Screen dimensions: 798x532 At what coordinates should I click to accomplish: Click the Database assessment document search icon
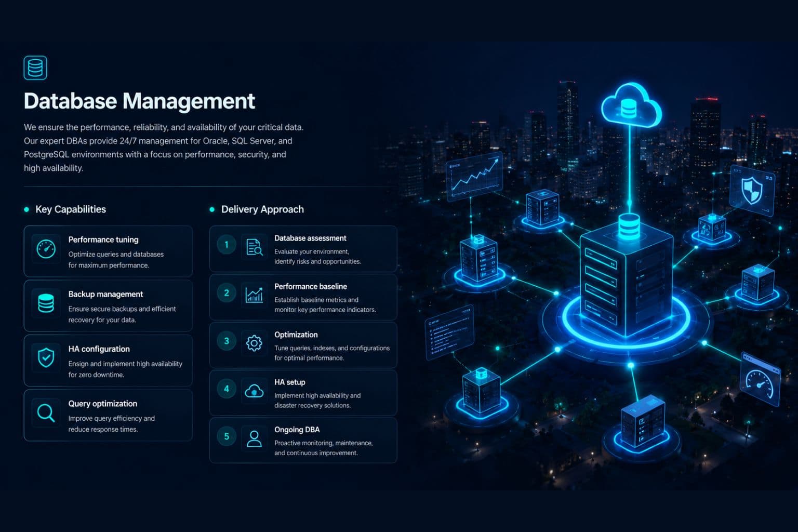(254, 247)
